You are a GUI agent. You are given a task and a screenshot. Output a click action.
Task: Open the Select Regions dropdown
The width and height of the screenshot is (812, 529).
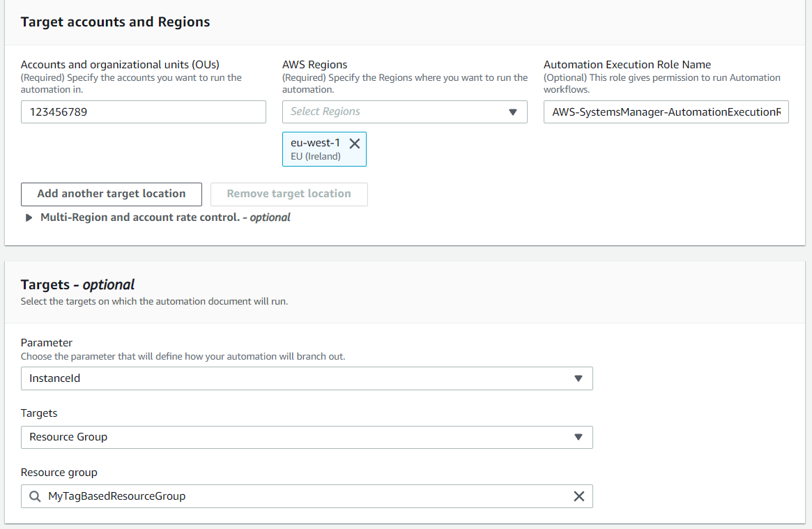pos(404,112)
